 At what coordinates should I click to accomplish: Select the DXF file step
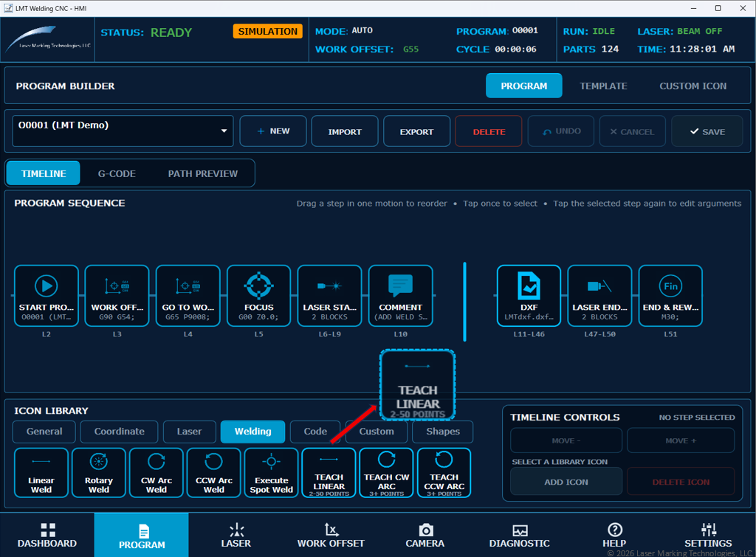[x=529, y=296]
